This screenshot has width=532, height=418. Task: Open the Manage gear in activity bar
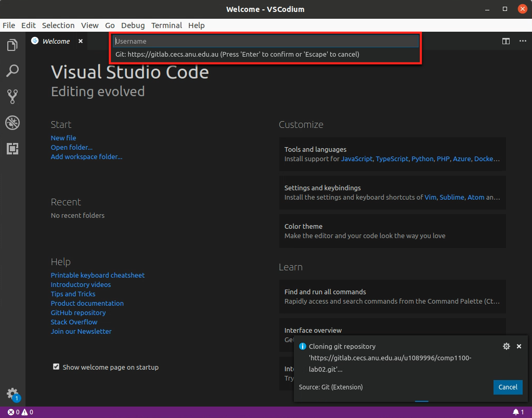pos(12,394)
